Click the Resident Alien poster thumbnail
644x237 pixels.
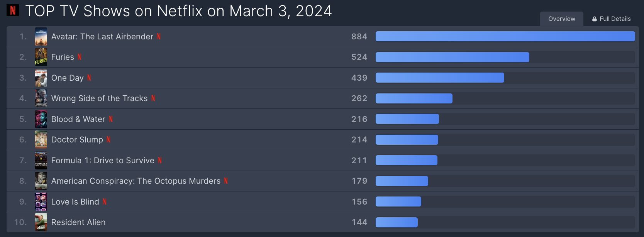[41, 222]
